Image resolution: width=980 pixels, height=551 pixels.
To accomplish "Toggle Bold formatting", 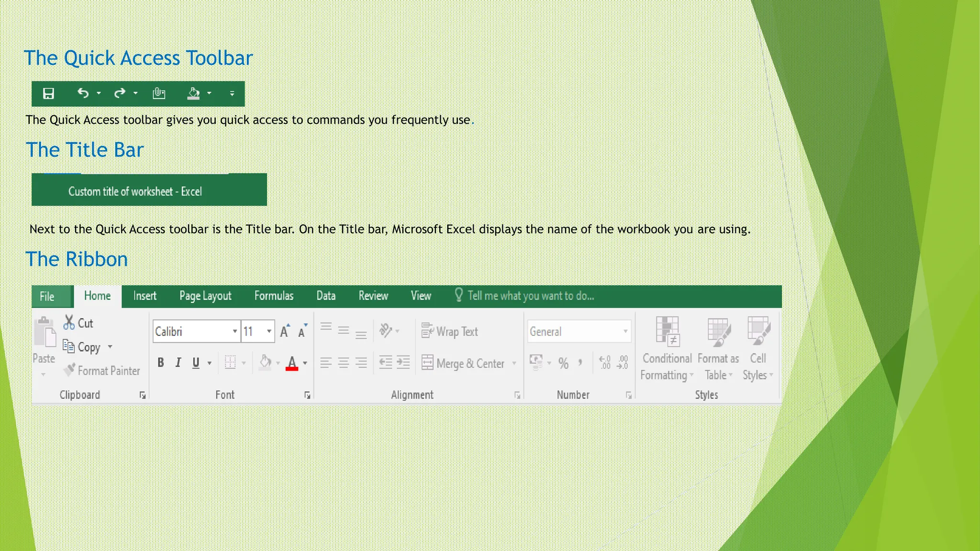I will pyautogui.click(x=161, y=363).
